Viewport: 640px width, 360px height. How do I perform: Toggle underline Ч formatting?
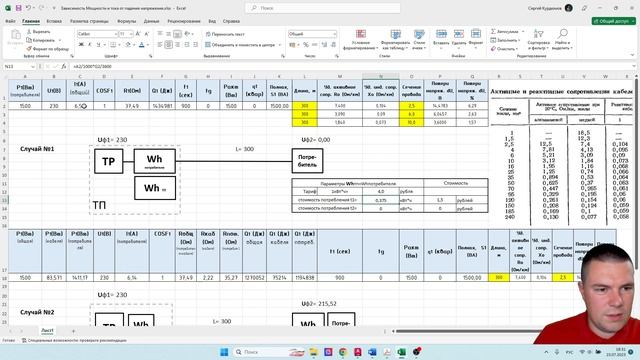tap(98, 44)
